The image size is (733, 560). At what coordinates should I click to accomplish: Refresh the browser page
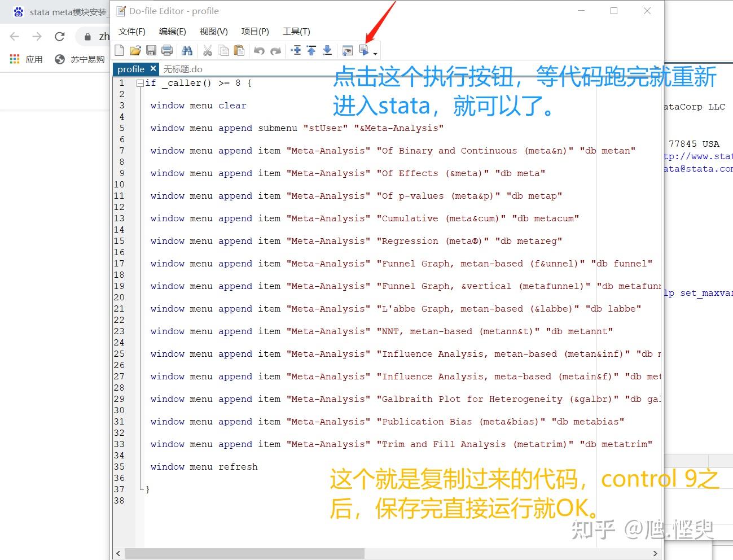point(59,36)
